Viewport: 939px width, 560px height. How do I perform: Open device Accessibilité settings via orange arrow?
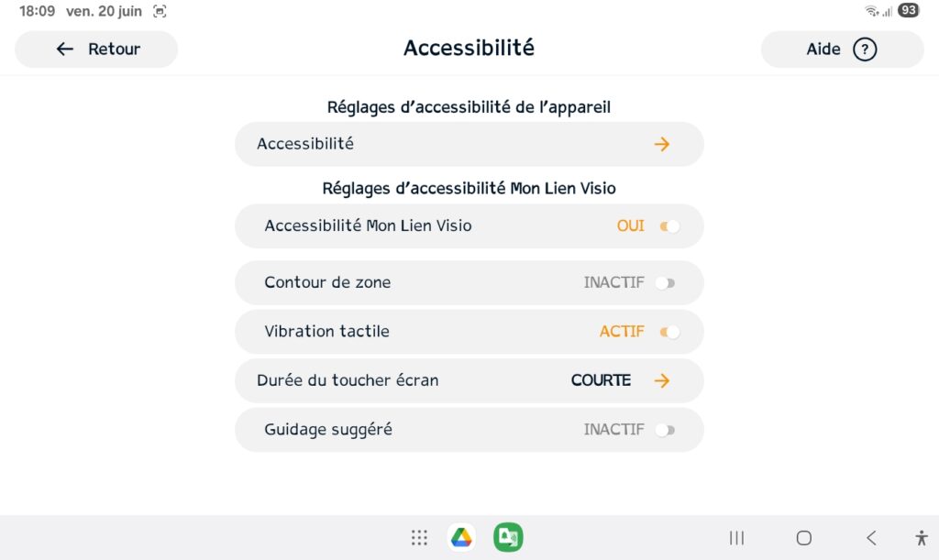[x=662, y=144]
